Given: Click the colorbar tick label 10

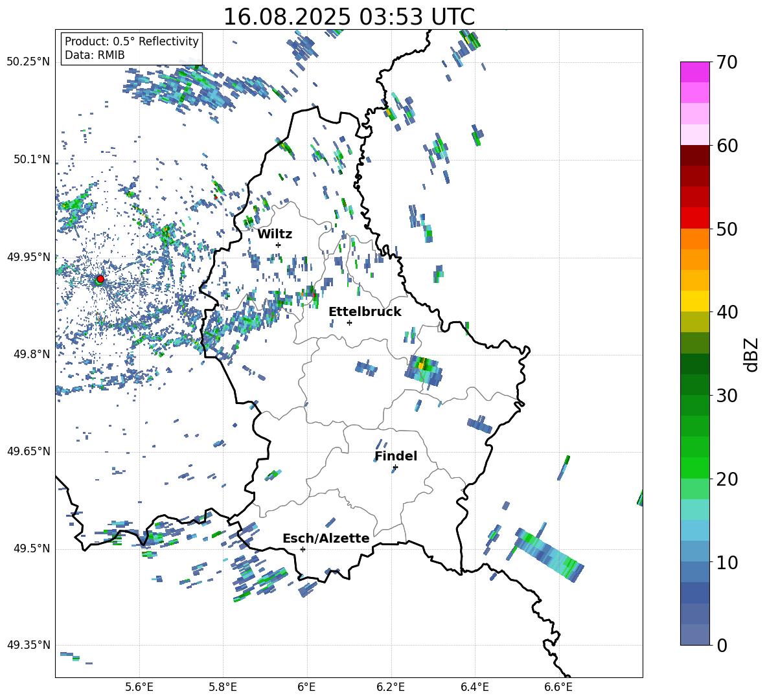Looking at the screenshot, I should [x=726, y=562].
